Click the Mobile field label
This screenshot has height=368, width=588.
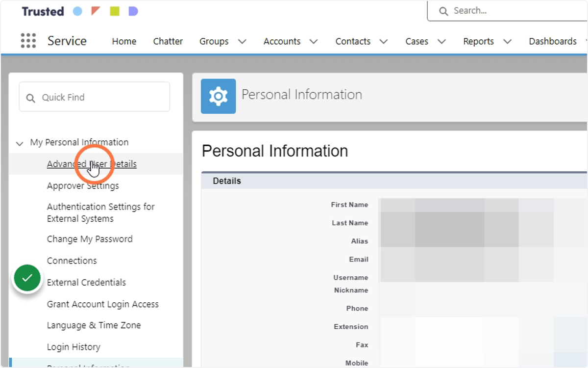tap(357, 363)
